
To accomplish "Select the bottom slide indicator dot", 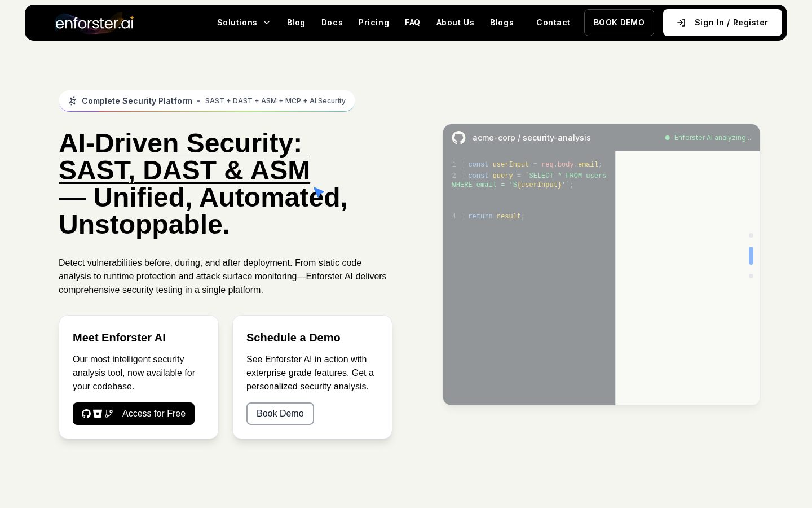I will click(x=751, y=276).
